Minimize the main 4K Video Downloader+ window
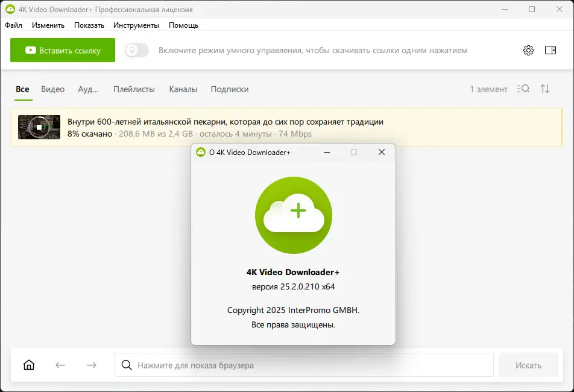Screen dimensions: 574x392 505,9
